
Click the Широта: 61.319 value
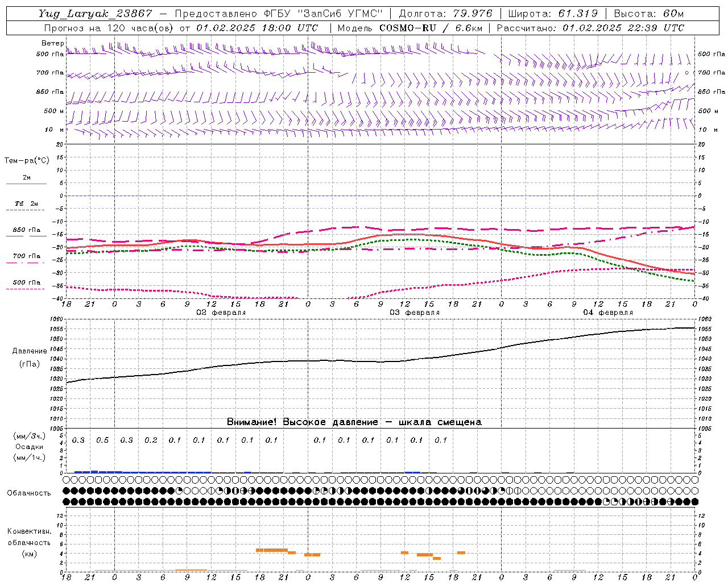(553, 14)
